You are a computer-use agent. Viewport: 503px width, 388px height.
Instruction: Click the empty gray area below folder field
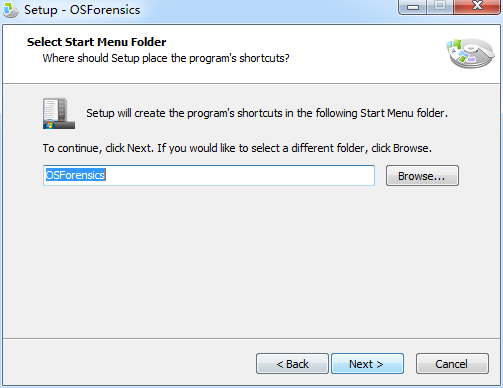tap(250, 260)
